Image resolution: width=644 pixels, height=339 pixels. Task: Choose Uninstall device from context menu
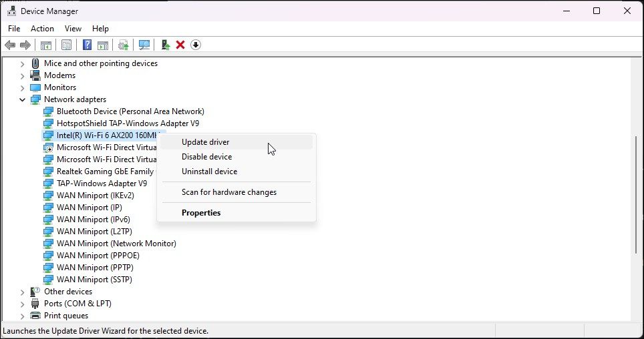[x=236, y=172]
